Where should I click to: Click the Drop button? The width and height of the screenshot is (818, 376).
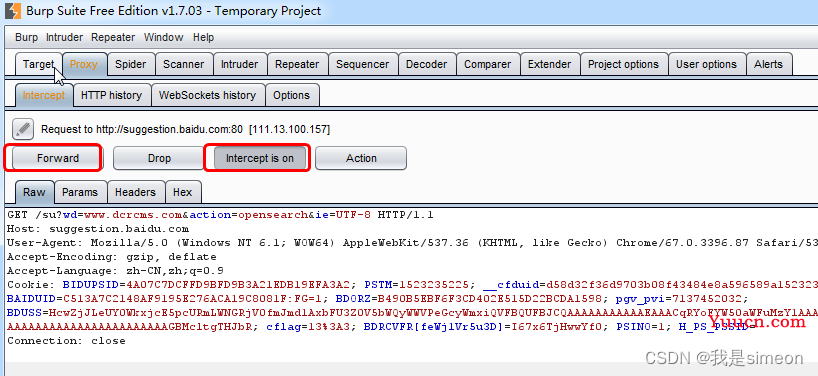click(159, 158)
